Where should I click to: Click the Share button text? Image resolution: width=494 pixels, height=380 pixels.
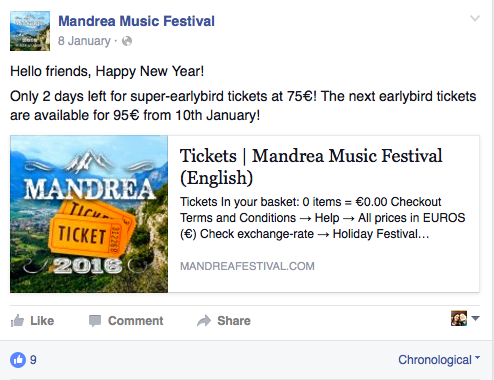234,321
